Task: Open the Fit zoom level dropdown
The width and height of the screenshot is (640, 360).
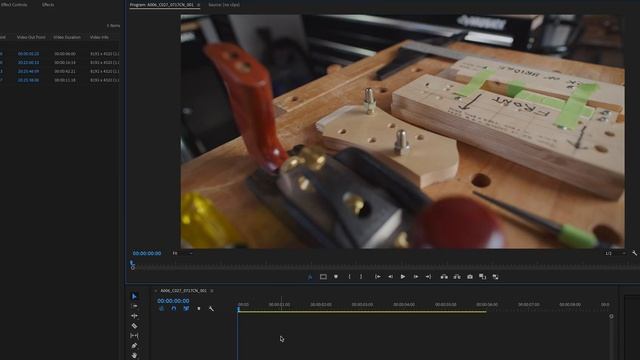Action: (182, 253)
